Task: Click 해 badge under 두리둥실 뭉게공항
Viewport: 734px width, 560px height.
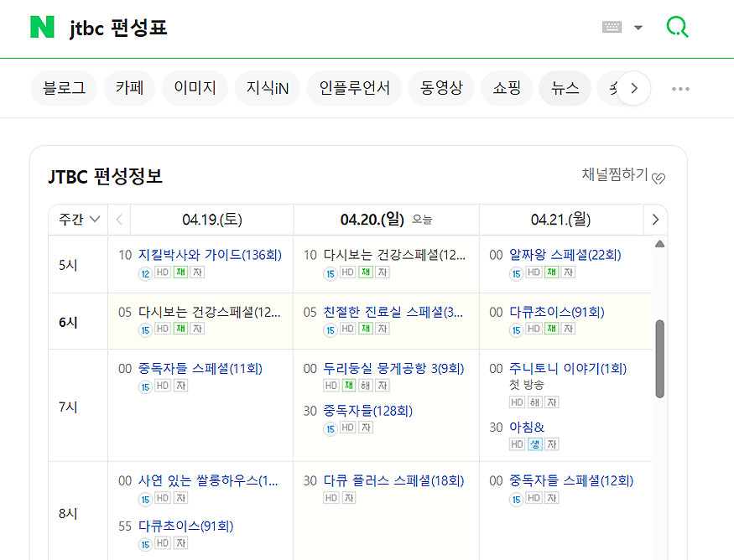Action: point(366,386)
